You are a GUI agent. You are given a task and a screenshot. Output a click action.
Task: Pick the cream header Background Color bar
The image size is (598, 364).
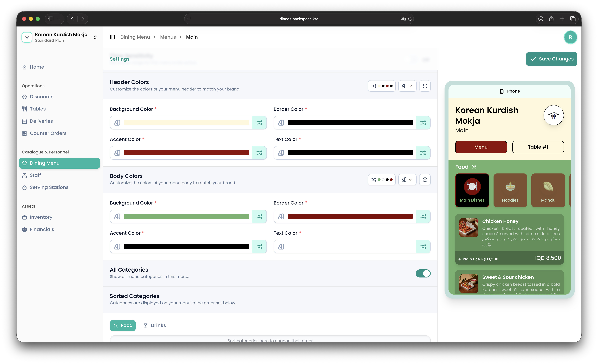[x=186, y=123]
